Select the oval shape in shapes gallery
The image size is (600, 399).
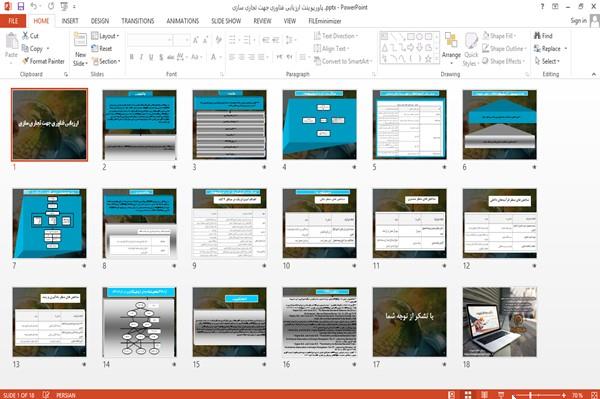point(419,36)
